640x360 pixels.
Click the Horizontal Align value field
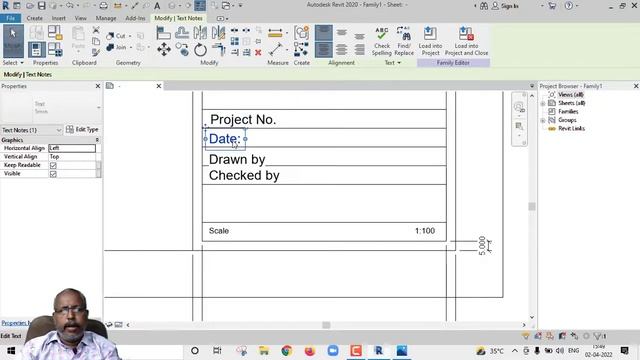(x=72, y=148)
